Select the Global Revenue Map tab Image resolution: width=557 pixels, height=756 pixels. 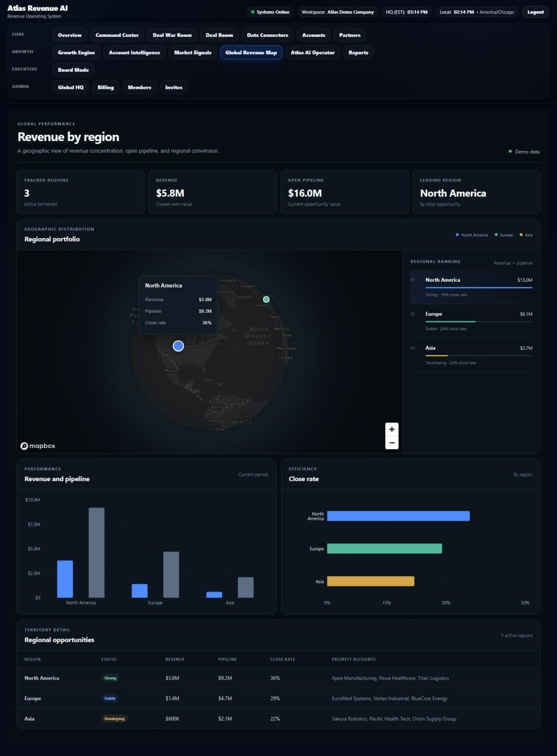[x=251, y=53]
